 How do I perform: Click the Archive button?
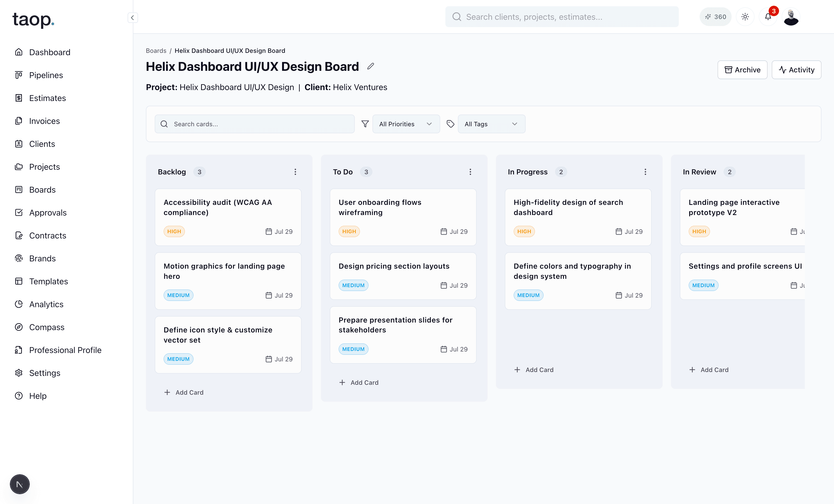tap(742, 70)
